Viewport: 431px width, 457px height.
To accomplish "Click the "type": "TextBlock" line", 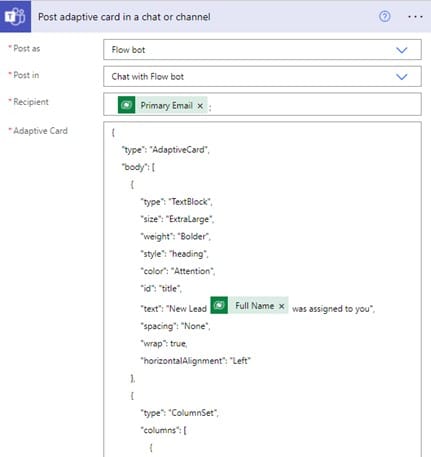I will pos(176,202).
